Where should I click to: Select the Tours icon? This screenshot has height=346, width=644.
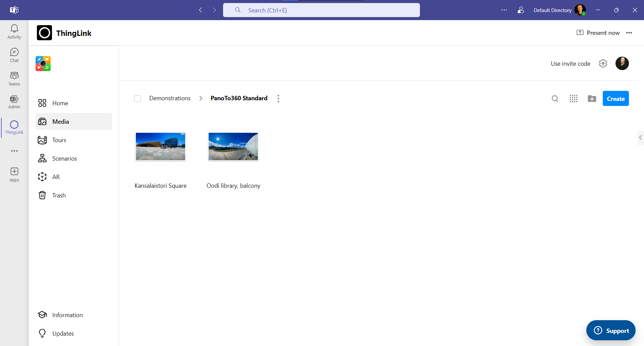click(59, 140)
